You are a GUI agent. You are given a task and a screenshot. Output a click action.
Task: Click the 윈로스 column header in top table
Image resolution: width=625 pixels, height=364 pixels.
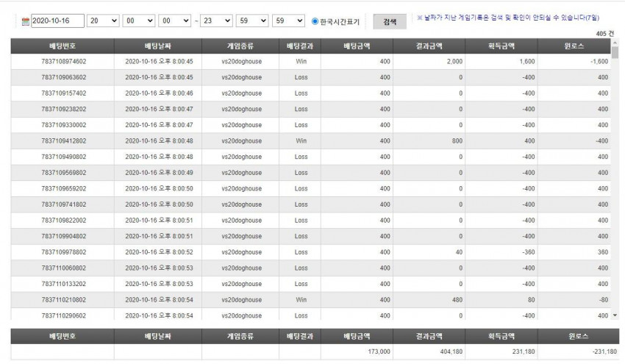(x=574, y=46)
